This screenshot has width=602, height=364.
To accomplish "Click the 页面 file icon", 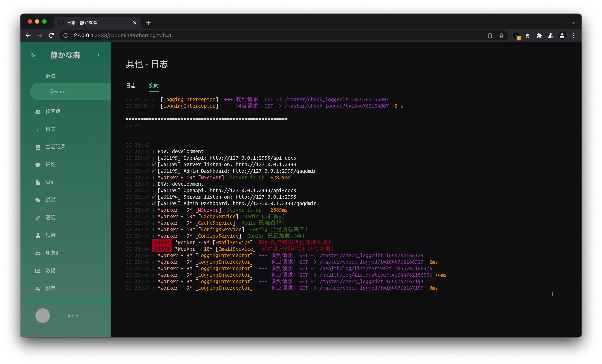I will (x=38, y=182).
